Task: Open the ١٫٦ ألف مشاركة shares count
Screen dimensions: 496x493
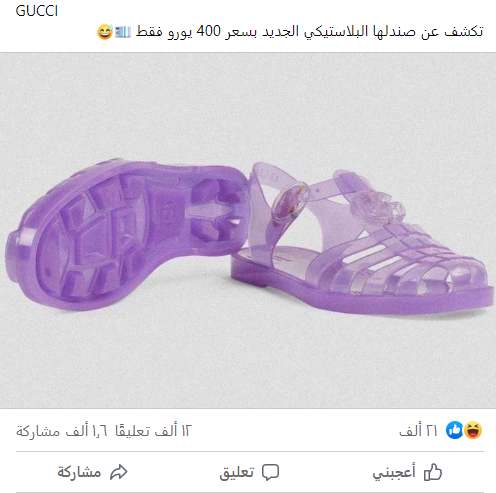Action: click(62, 431)
